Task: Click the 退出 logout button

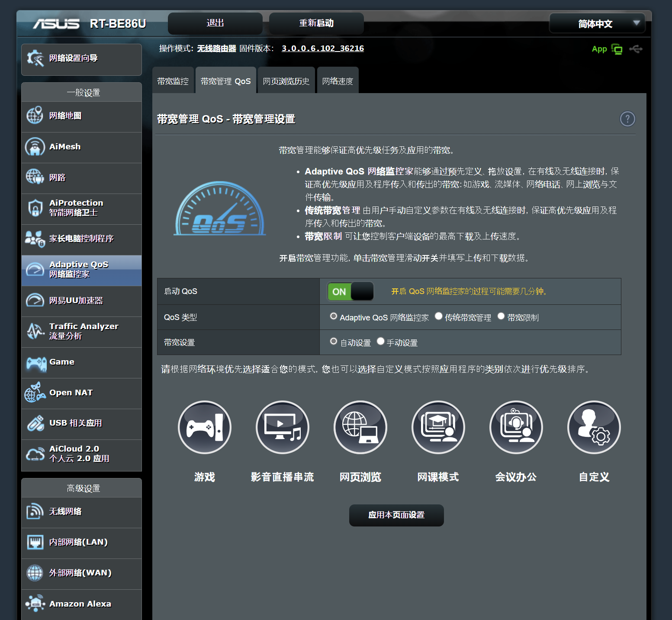Action: pyautogui.click(x=215, y=23)
